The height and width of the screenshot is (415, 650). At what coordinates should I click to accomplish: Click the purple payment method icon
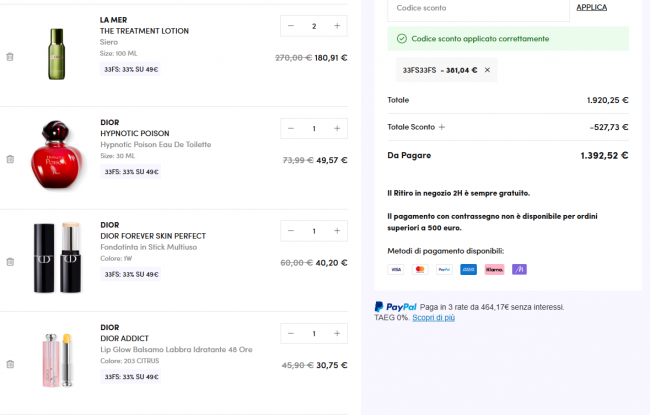tap(519, 269)
